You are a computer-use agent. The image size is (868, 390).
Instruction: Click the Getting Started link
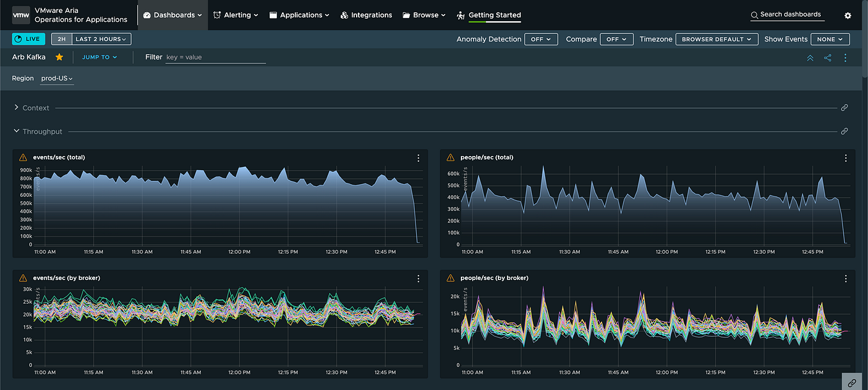click(x=494, y=15)
